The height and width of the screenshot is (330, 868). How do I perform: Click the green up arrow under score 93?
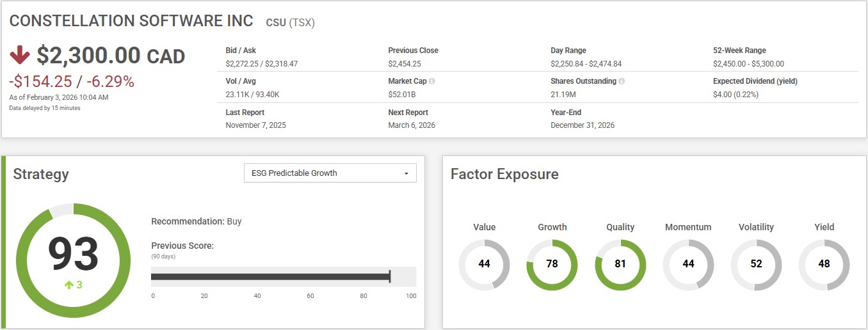(68, 285)
